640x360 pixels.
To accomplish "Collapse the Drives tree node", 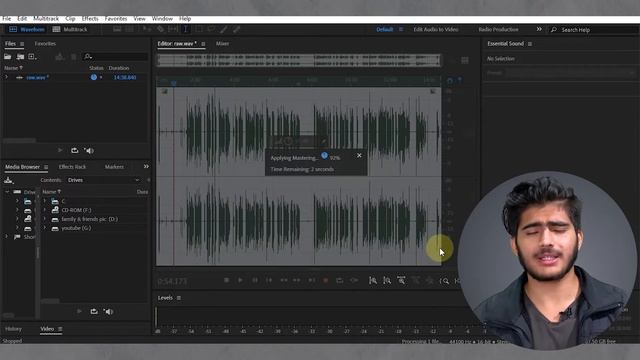I will pos(7,192).
